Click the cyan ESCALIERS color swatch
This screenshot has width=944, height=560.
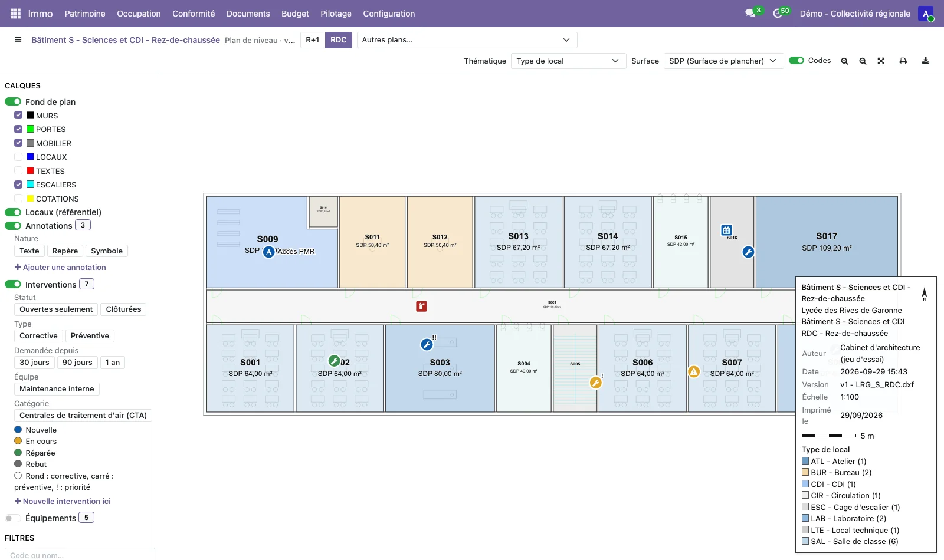coord(30,185)
